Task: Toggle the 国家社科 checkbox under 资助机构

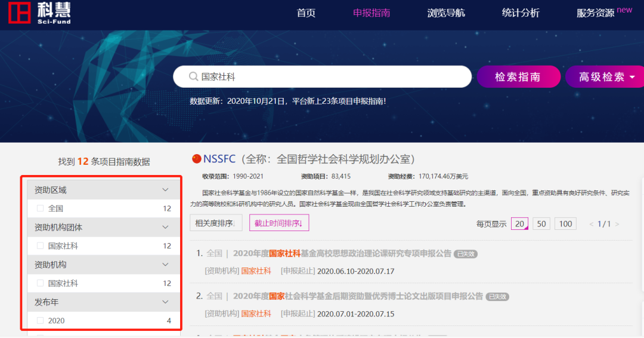Action: click(41, 283)
